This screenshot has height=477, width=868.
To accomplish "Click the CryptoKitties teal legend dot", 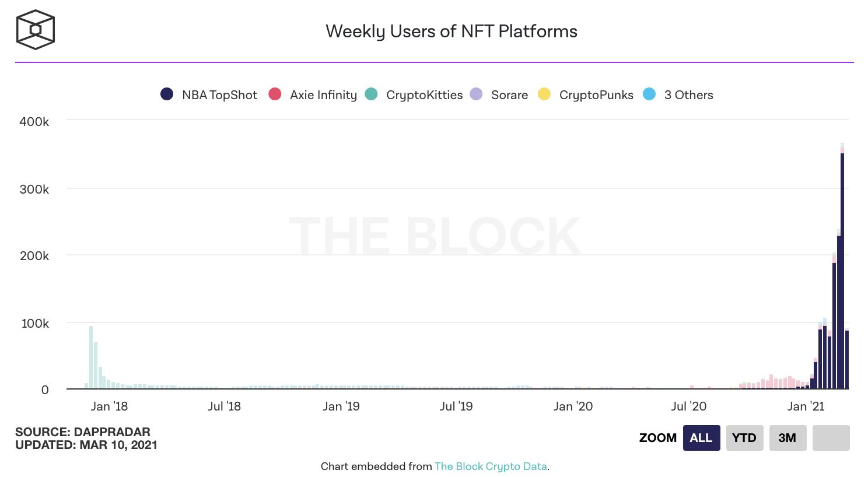I will pos(371,94).
